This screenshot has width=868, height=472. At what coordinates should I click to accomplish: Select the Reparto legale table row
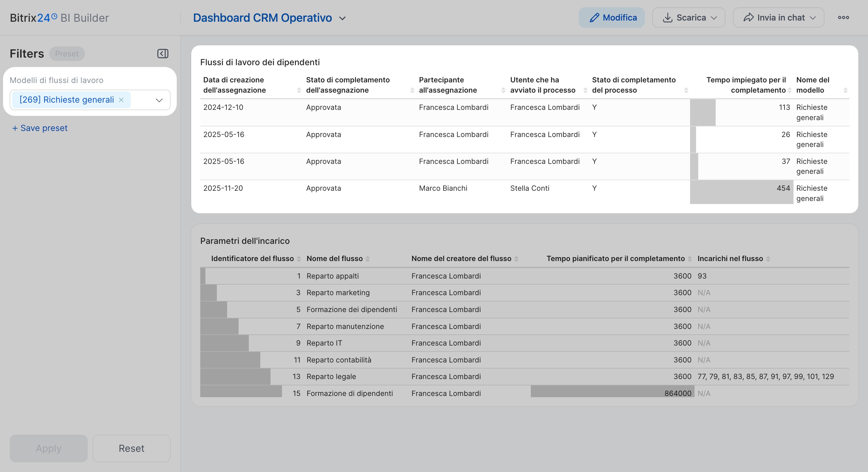click(x=331, y=377)
